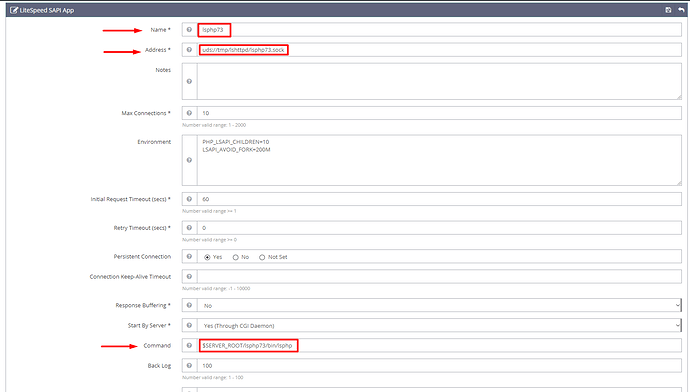
Task: Click the Command field with lsphp path
Action: [x=439, y=345]
